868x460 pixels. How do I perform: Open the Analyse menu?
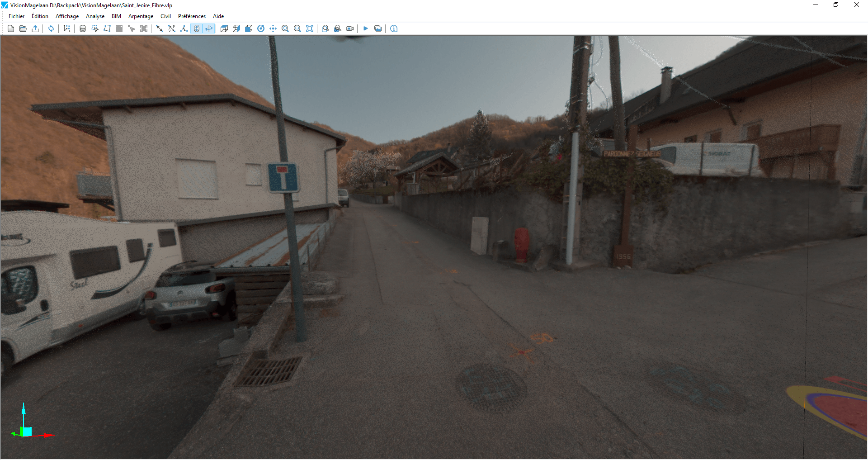click(95, 16)
